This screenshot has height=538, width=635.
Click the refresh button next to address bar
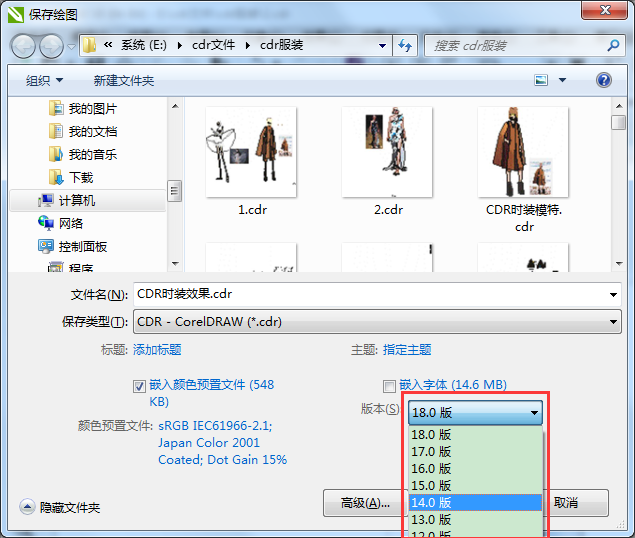[x=405, y=45]
